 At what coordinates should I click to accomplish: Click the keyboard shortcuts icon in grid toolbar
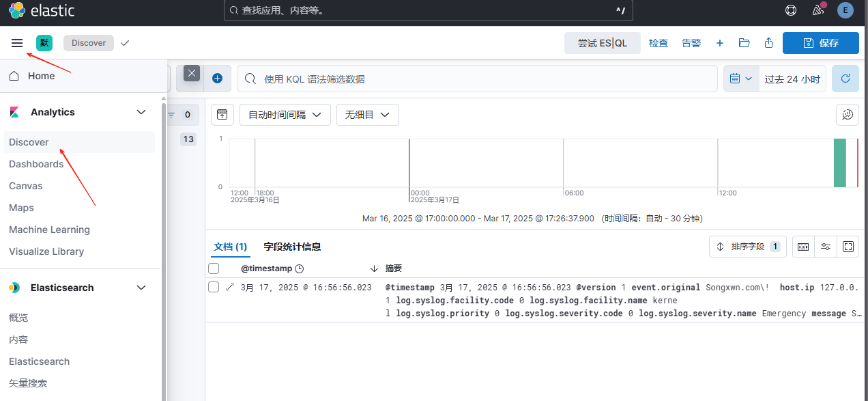pyautogui.click(x=803, y=247)
